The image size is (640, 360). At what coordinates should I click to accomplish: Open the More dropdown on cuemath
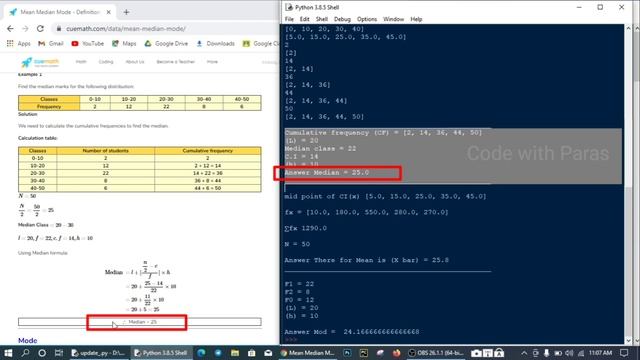212,62
